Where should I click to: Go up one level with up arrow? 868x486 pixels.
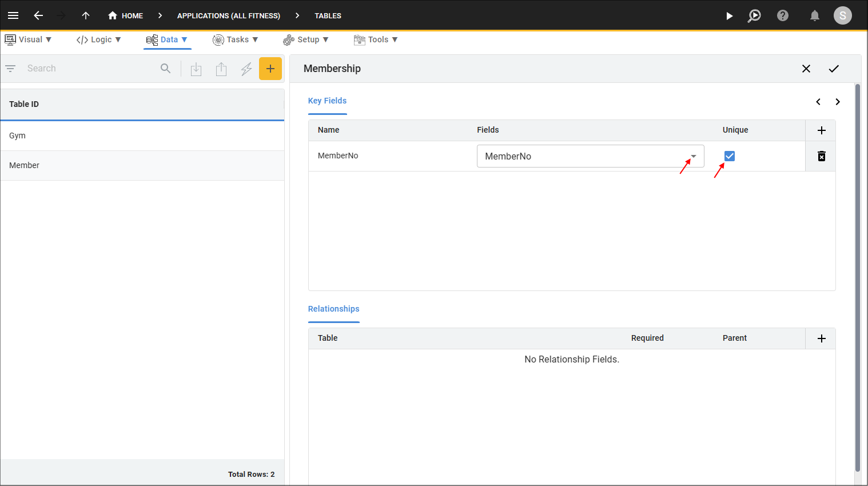click(x=86, y=15)
